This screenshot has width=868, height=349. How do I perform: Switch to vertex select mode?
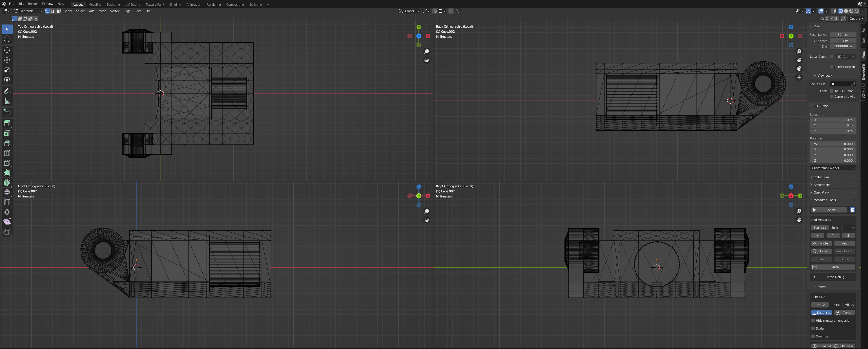click(x=48, y=11)
